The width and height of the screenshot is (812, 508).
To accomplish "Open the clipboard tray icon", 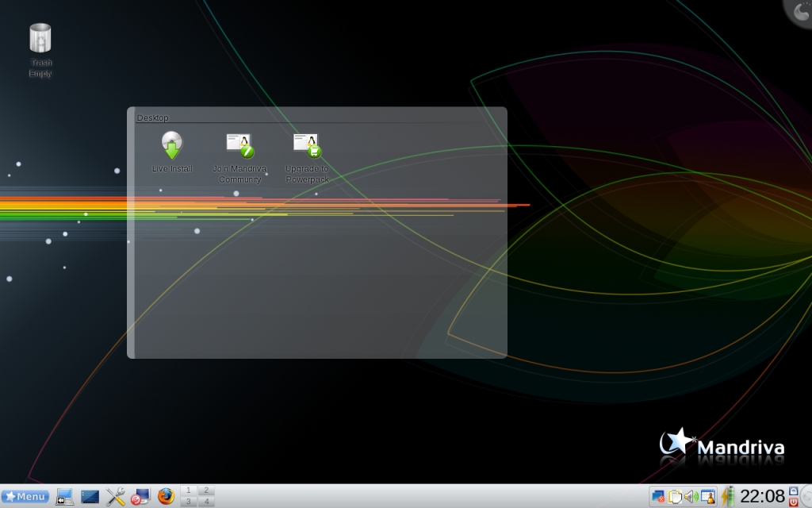I will point(675,497).
